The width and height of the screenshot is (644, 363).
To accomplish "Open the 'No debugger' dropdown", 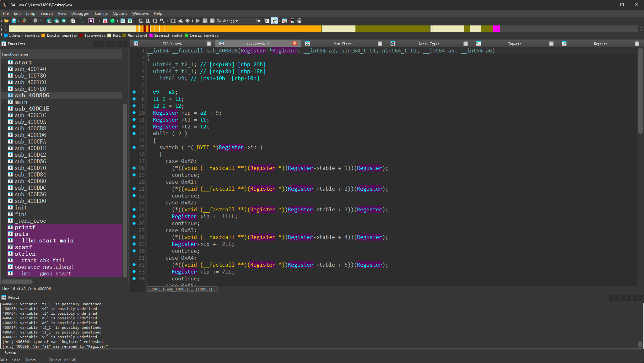I will click(x=259, y=21).
